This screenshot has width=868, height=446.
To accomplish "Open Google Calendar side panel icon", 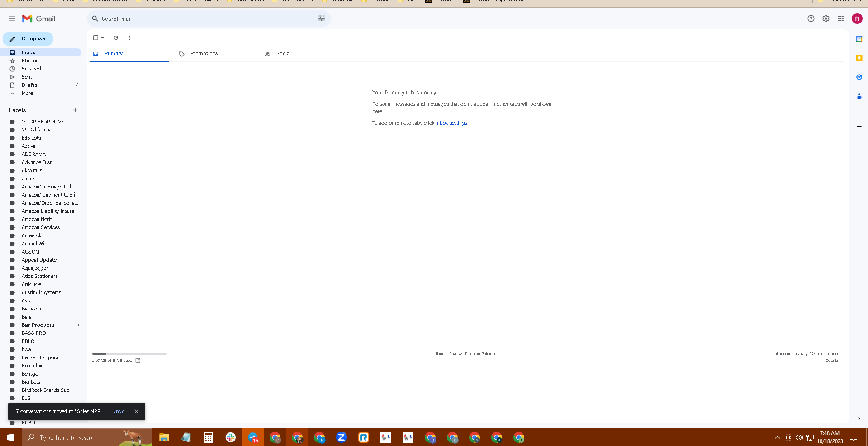I will coord(859,39).
